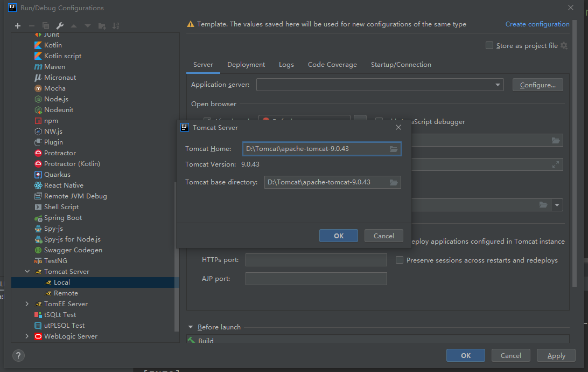Switch to the Server tab
The height and width of the screenshot is (372, 588).
203,65
